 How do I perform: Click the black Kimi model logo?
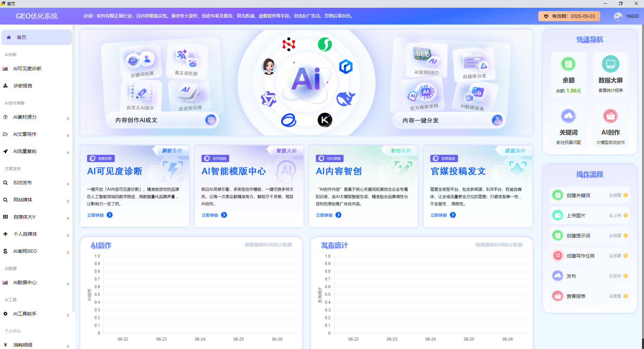pos(325,120)
